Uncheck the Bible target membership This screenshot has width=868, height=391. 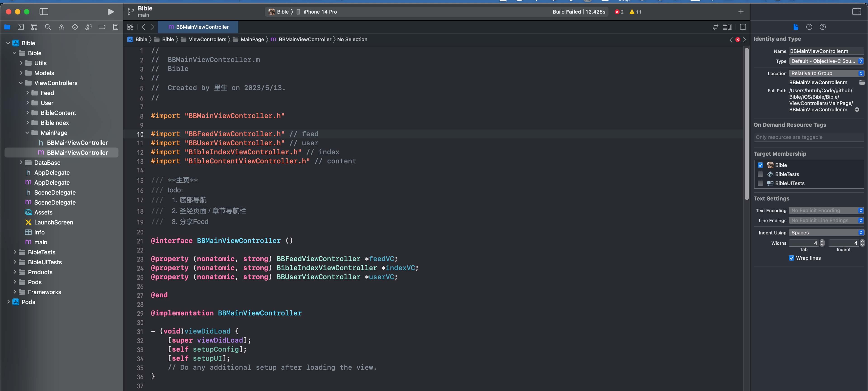coord(760,165)
